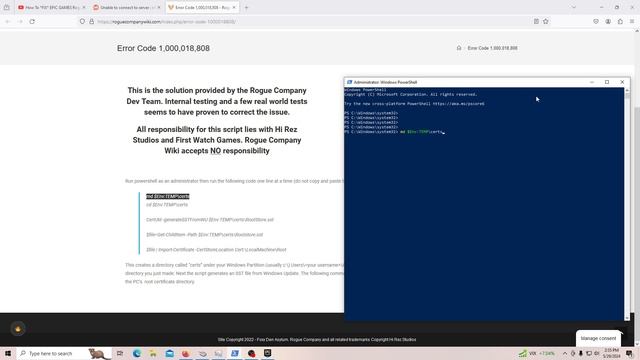
Task: Click highlighted 'md $Env:TEMP\certs' code line
Action: point(168,196)
